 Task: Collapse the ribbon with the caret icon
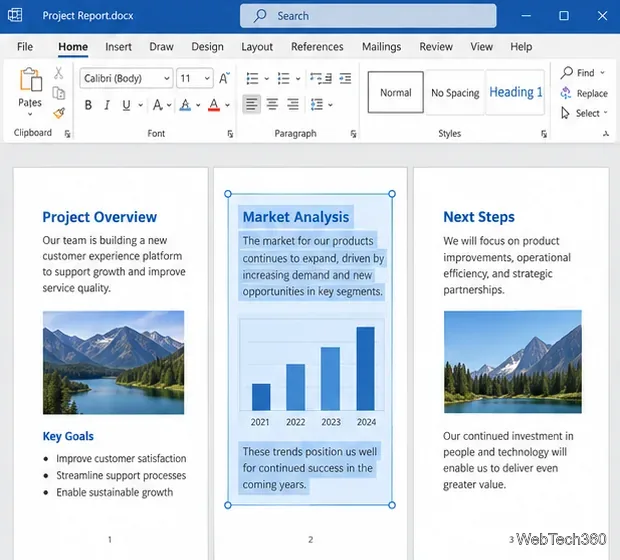point(606,134)
